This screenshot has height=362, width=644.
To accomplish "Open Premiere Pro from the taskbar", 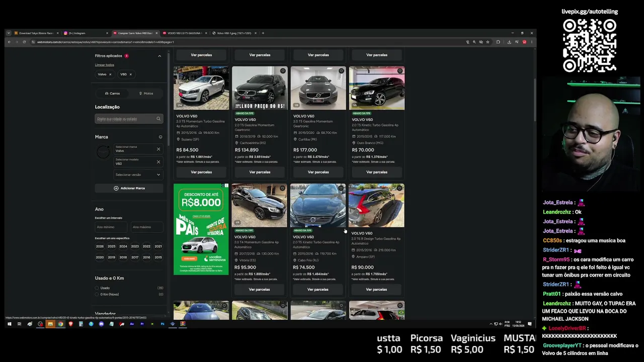I will (142, 324).
